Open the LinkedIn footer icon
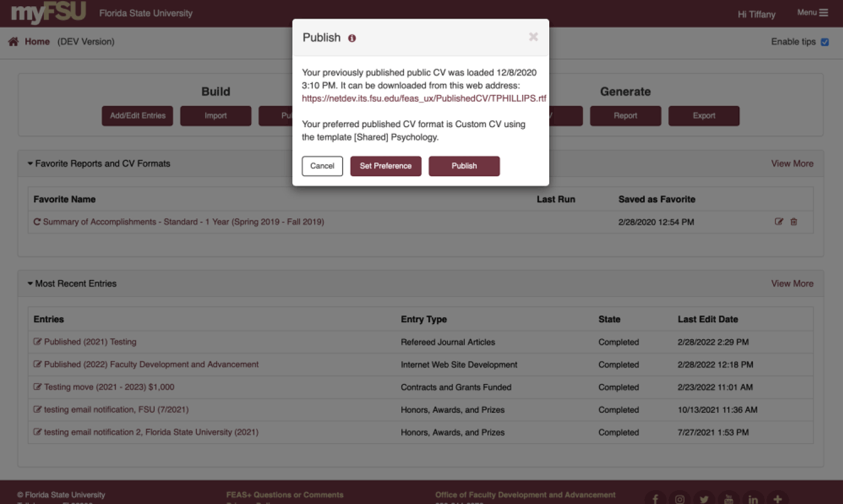Screen dimensions: 843x504 [753, 499]
